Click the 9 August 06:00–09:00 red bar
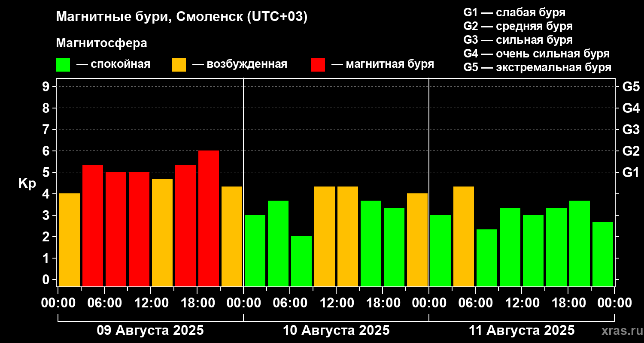This screenshot has width=644, height=343. point(116,229)
